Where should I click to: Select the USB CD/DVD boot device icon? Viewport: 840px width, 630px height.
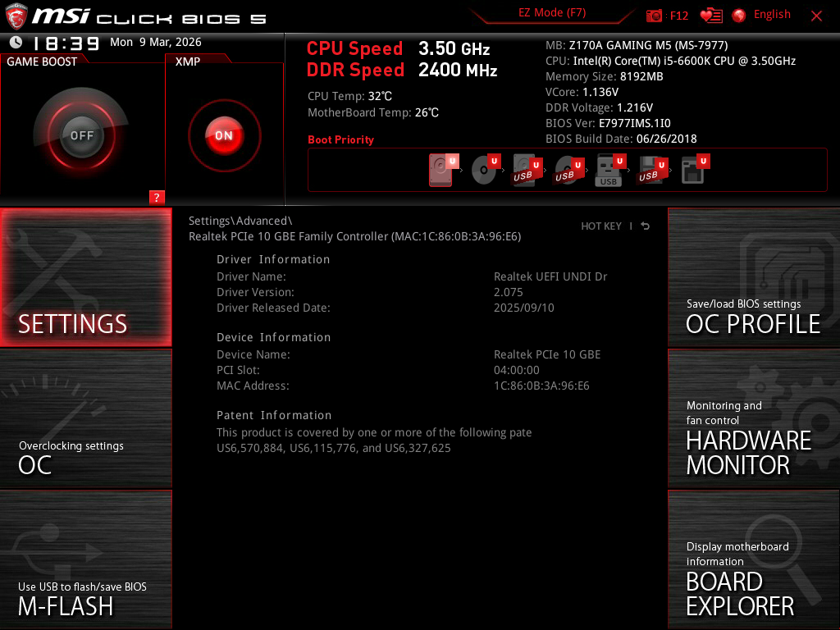click(x=569, y=171)
